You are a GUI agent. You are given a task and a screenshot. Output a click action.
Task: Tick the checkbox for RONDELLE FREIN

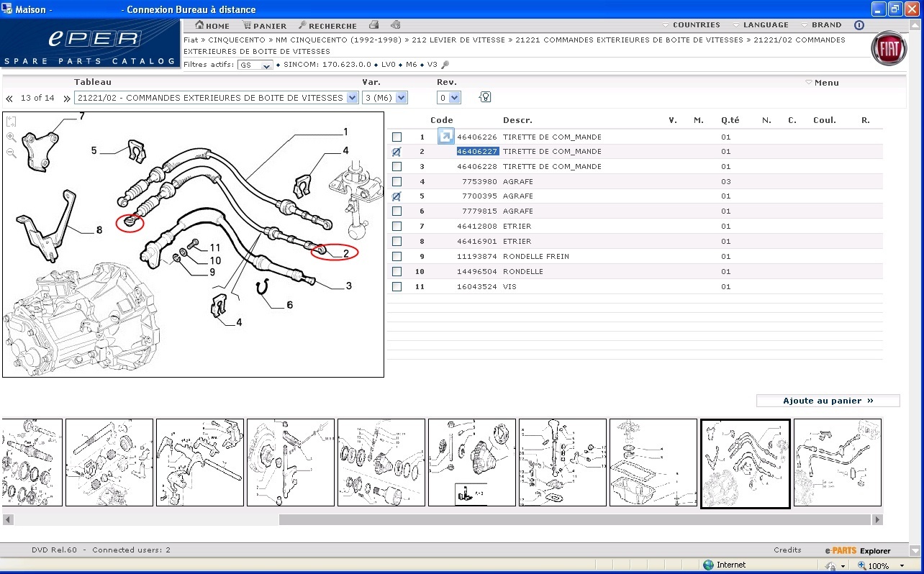397,257
